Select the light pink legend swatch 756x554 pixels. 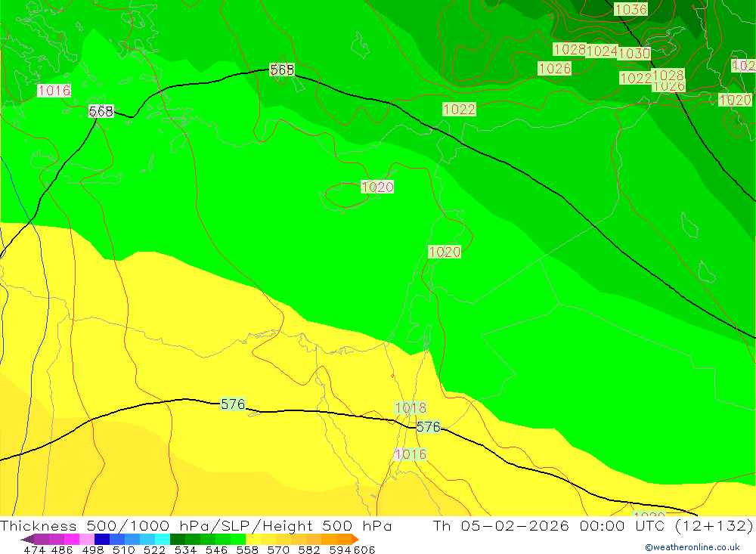tap(87, 539)
